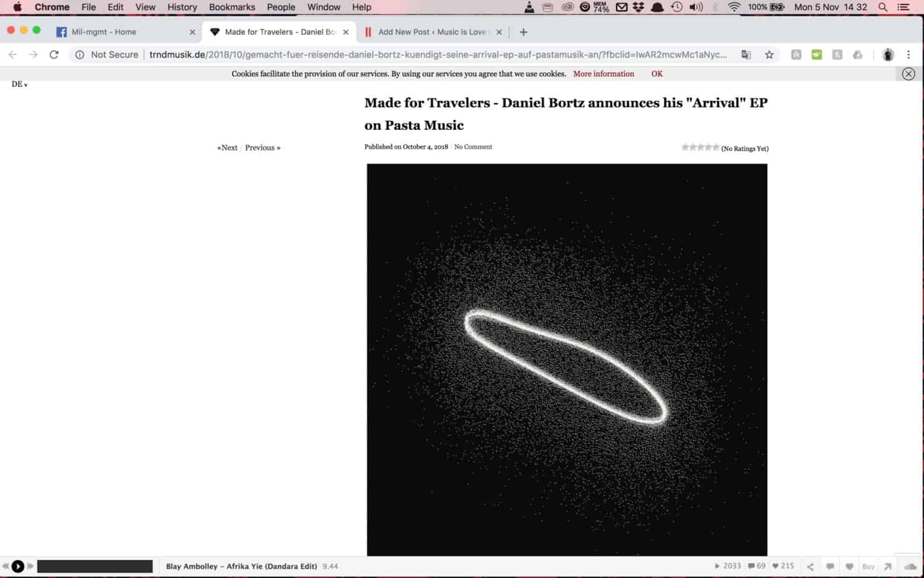
Task: Click the play count 2033 in player
Action: [x=727, y=566]
